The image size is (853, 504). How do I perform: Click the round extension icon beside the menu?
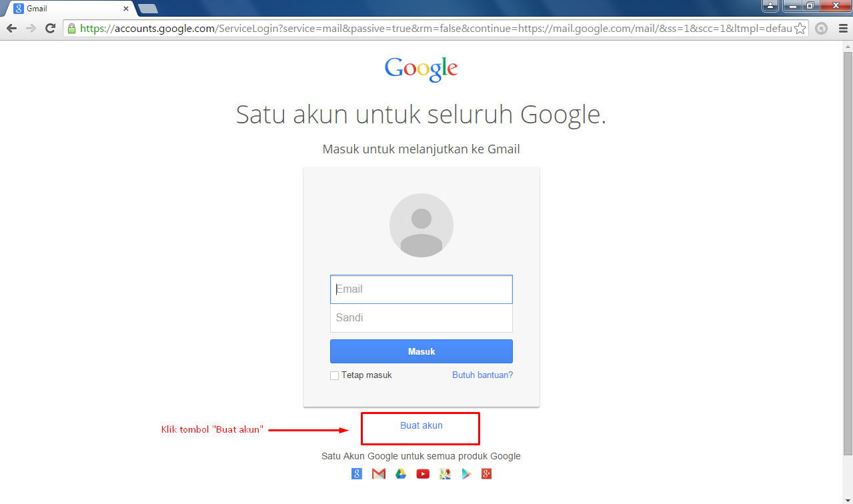[x=822, y=29]
